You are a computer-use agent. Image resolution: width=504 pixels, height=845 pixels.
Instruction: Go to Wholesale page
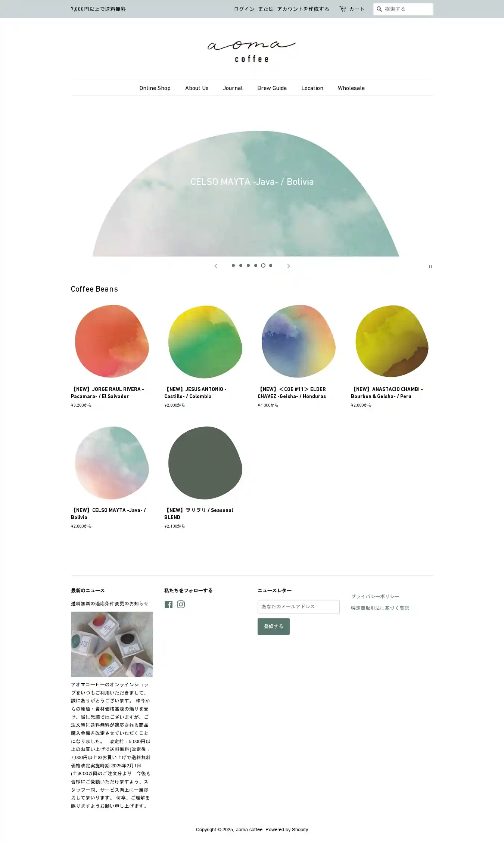click(351, 88)
